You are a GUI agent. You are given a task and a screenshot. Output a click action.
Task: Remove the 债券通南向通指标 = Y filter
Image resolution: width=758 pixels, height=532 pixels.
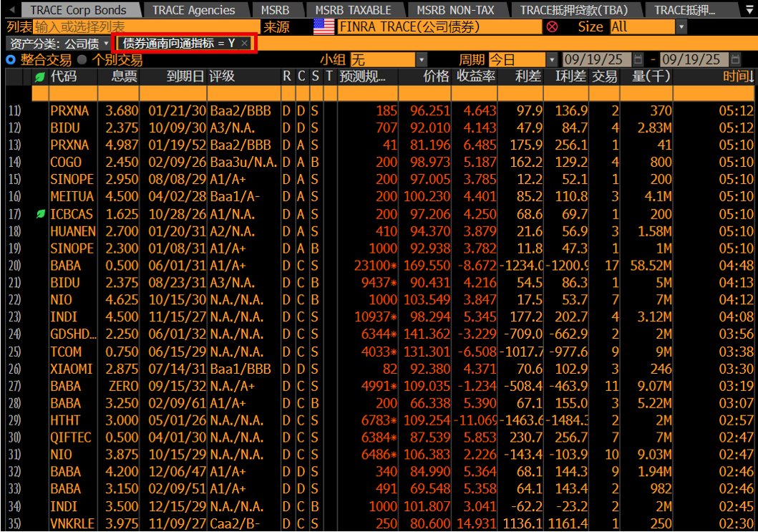coord(245,44)
